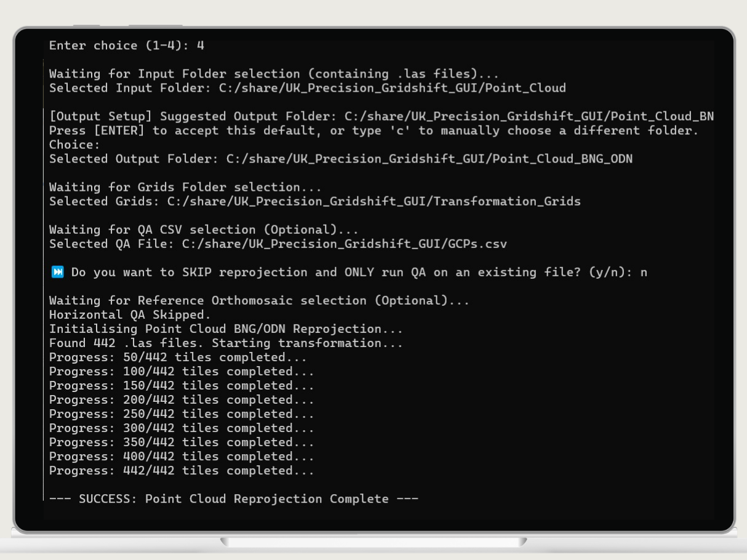
Task: Click 'Waiting for QA CSV selection (Optional)' line
Action: (x=204, y=230)
